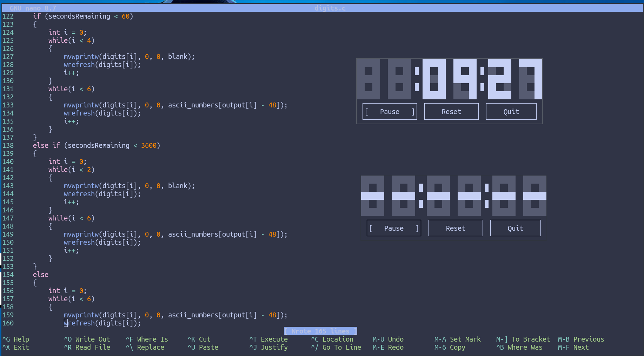
Task: Choose ^F Where Is in the shortcut bar
Action: [147, 339]
